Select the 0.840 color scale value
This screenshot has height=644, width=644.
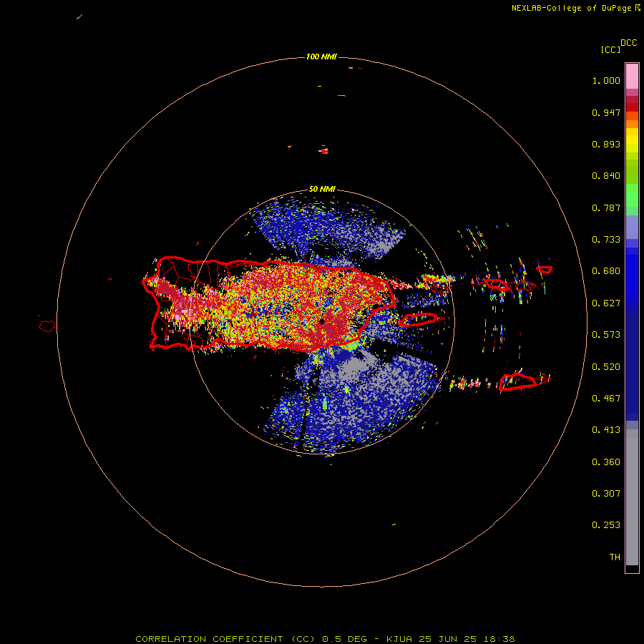pyautogui.click(x=606, y=176)
